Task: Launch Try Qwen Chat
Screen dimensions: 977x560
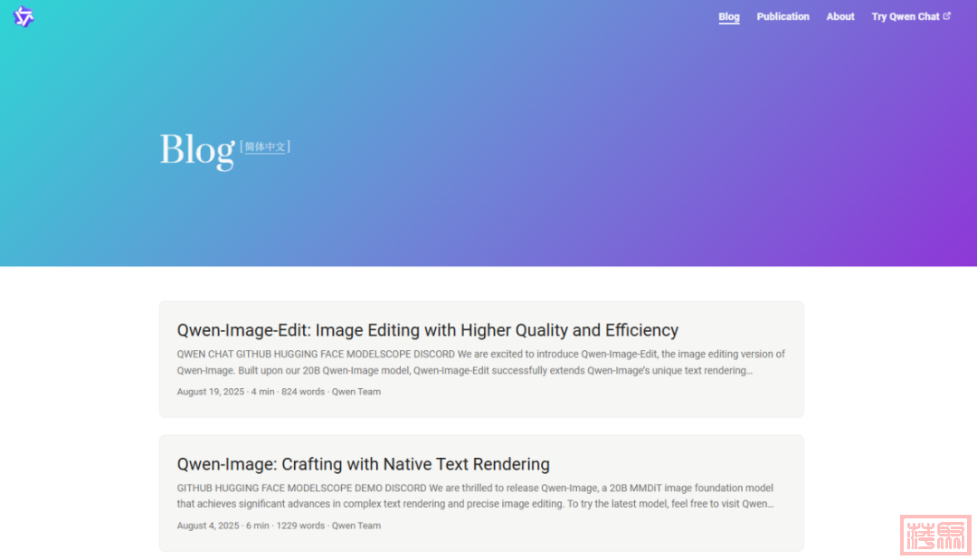Action: (x=905, y=16)
